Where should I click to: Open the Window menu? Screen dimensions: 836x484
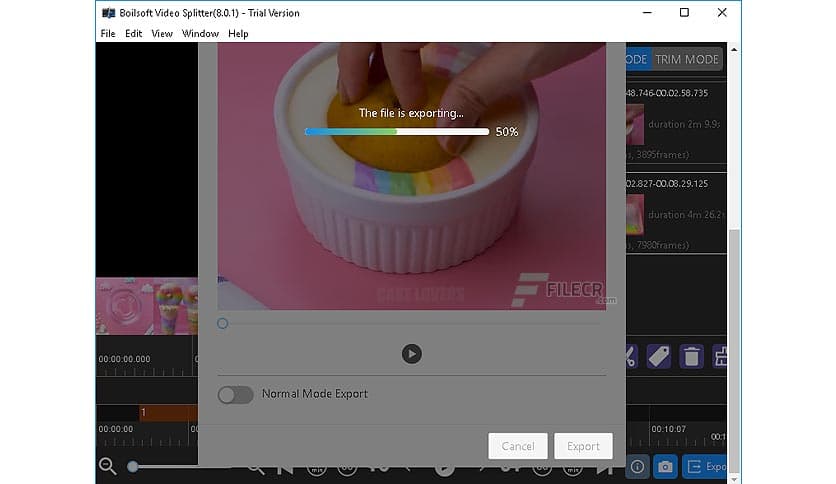(200, 34)
